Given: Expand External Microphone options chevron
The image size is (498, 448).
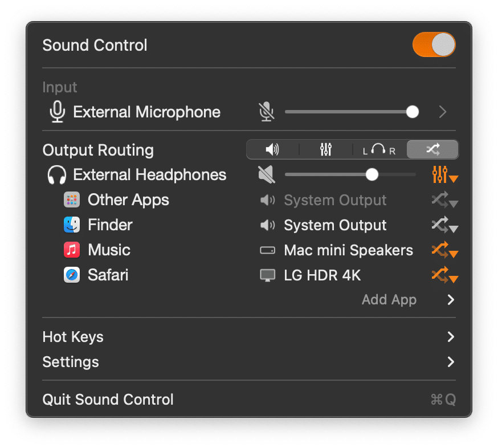Looking at the screenshot, I should point(443,112).
